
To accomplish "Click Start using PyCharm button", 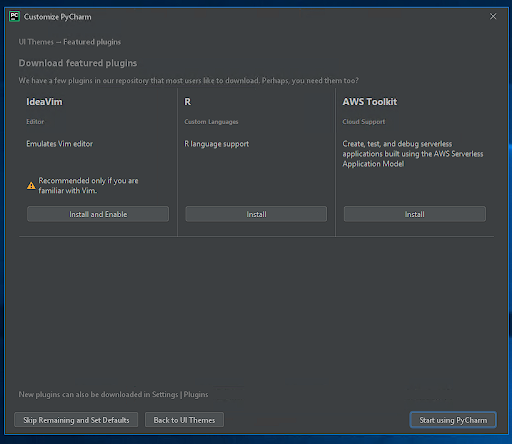I will pos(453,420).
